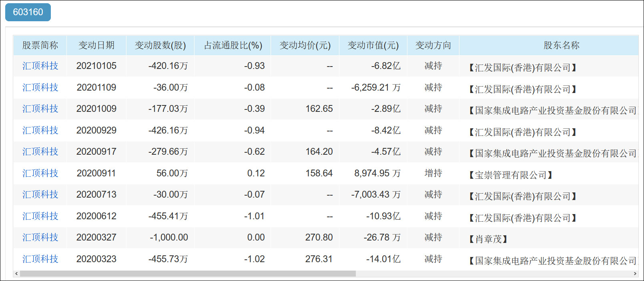Select shareholder 宝崇管理有限公司 cell
The width and height of the screenshot is (644, 281).
coord(511,175)
